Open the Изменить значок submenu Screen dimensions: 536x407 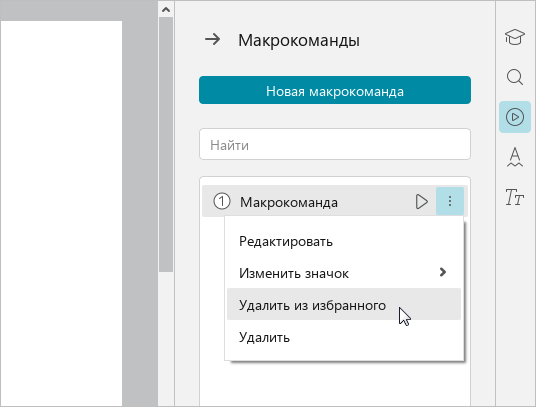344,273
